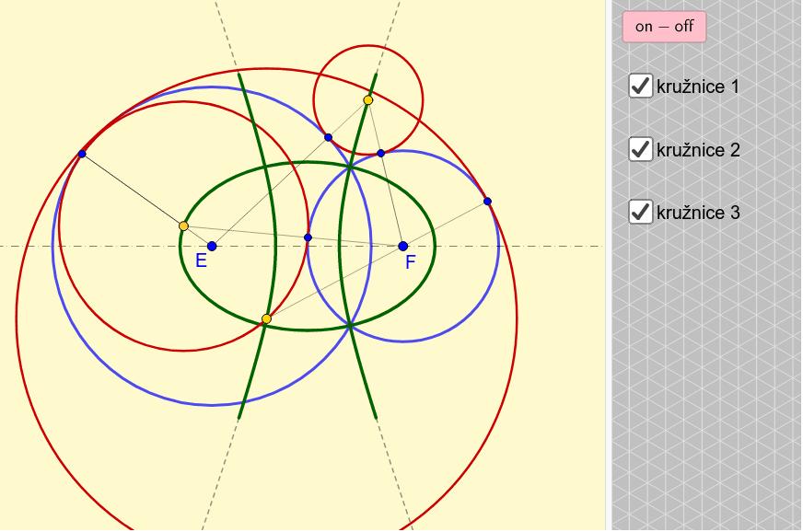The height and width of the screenshot is (532, 803).
Task: Click yellow point at bottom of ellipse
Action: [x=266, y=319]
